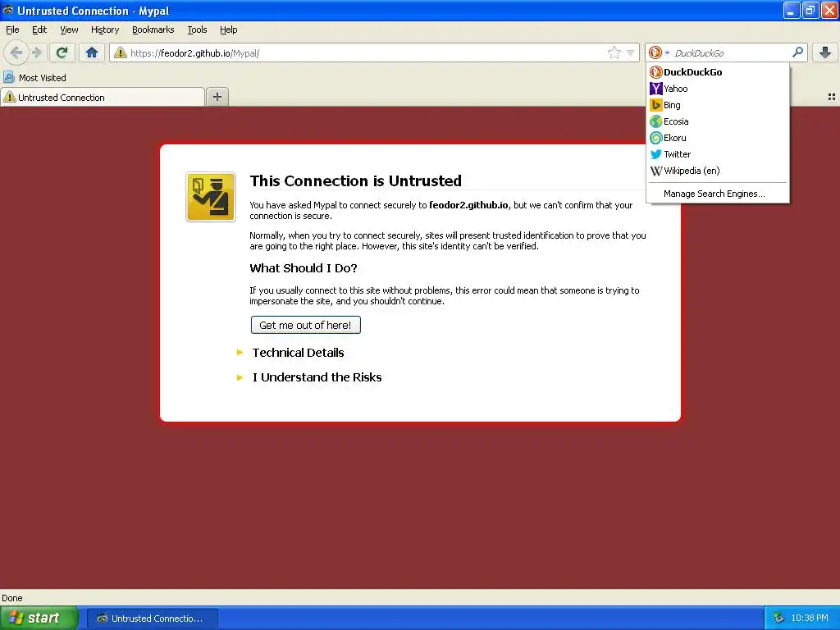Expand I Understand the Risks section
This screenshot has width=840, height=630.
[x=317, y=377]
